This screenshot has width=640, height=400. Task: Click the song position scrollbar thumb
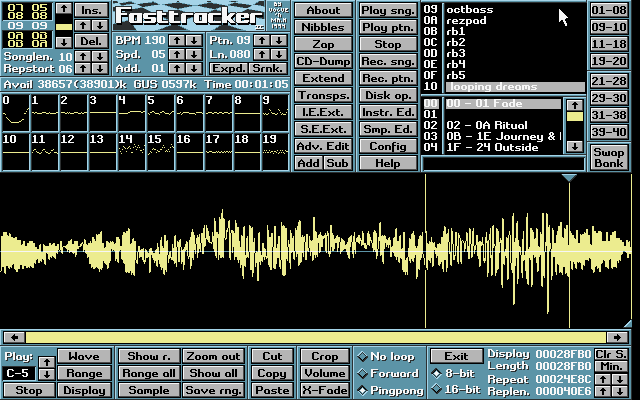tap(64, 27)
